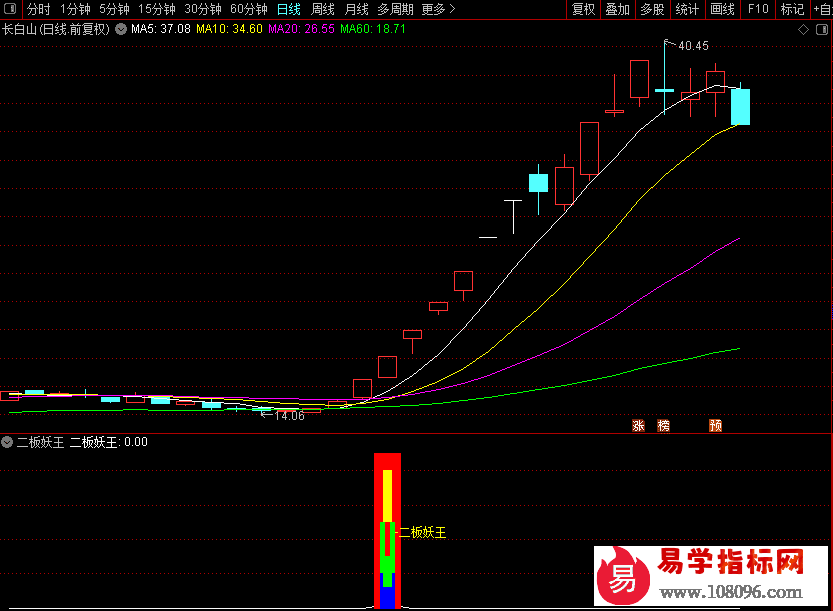
Task: Click the MA20: 26.55 label
Action: (x=301, y=29)
